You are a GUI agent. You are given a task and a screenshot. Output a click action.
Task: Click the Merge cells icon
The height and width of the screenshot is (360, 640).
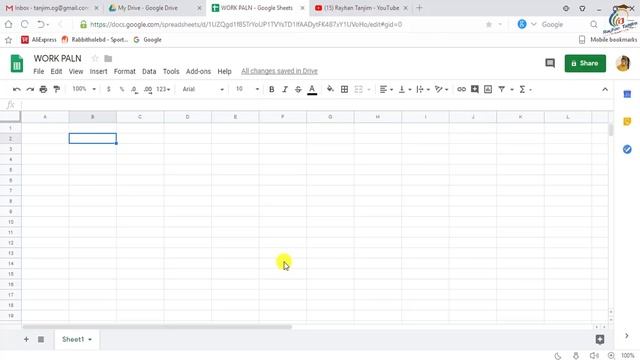358,89
